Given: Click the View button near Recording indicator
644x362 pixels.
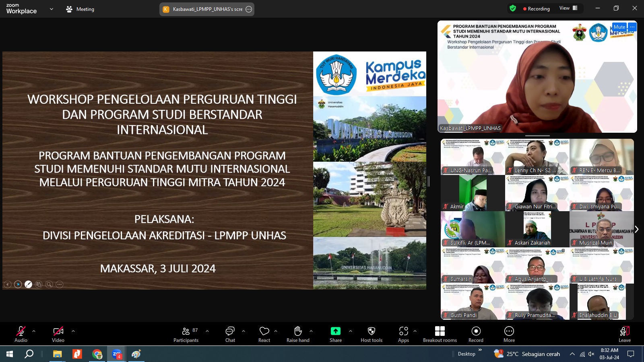Looking at the screenshot, I should (564, 8).
